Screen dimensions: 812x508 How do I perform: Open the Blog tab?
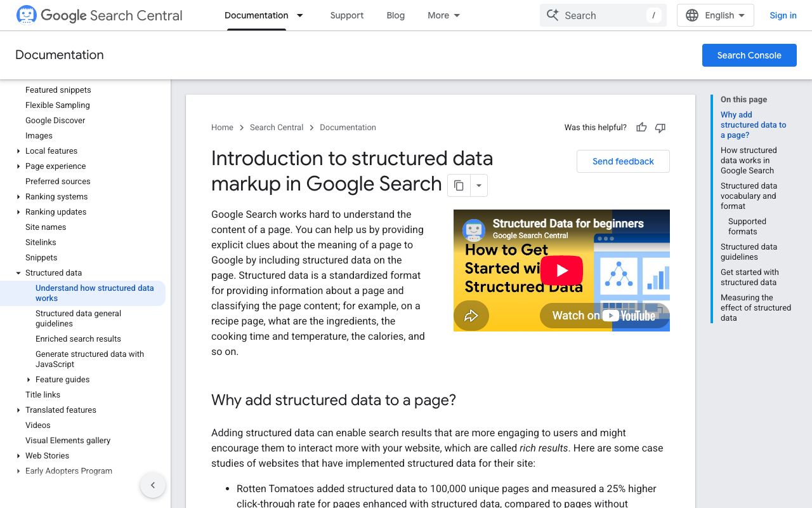(396, 15)
